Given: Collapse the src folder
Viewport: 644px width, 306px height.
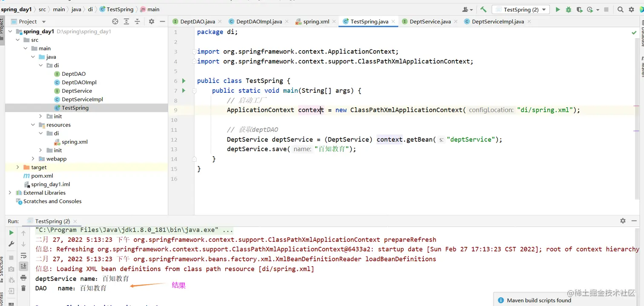Looking at the screenshot, I should [17, 40].
